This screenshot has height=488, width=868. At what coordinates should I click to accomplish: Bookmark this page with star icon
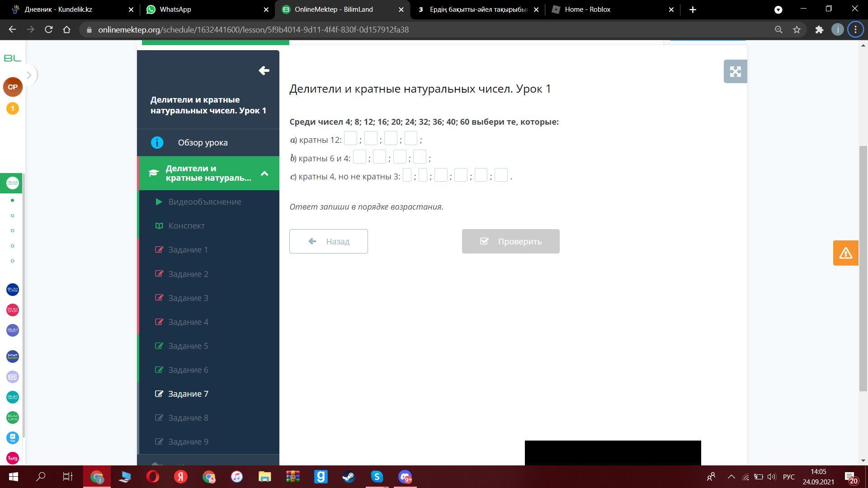click(797, 30)
